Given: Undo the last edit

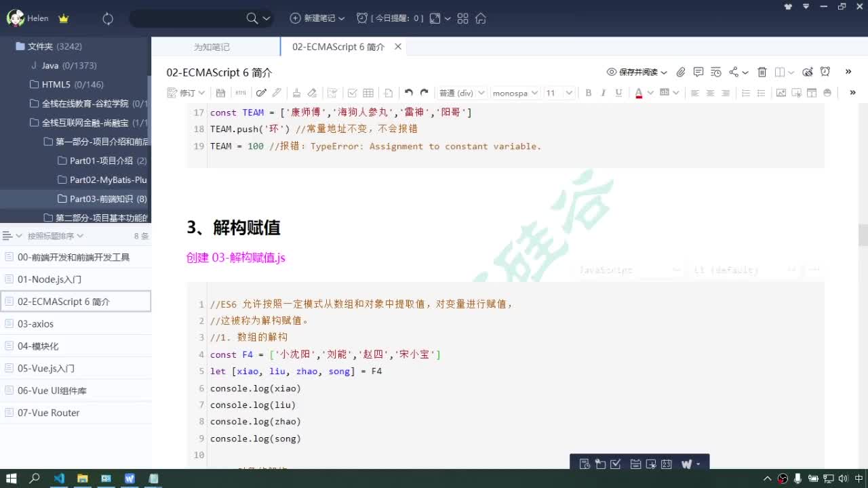Looking at the screenshot, I should tap(408, 93).
